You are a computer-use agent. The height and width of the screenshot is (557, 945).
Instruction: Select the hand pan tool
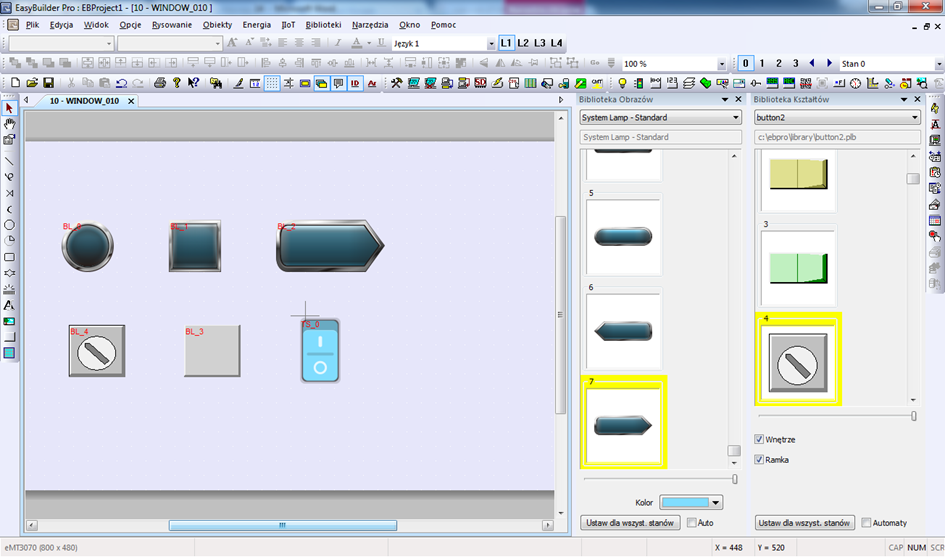[9, 124]
